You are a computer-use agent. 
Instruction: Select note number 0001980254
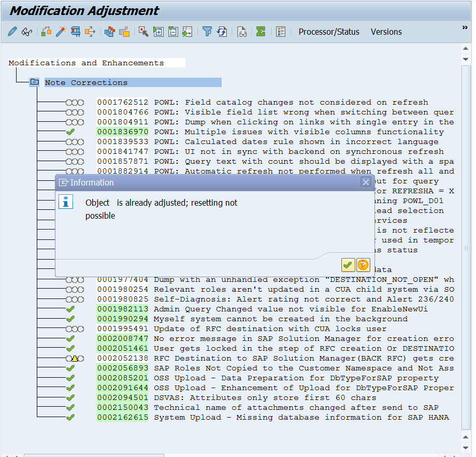[123, 290]
